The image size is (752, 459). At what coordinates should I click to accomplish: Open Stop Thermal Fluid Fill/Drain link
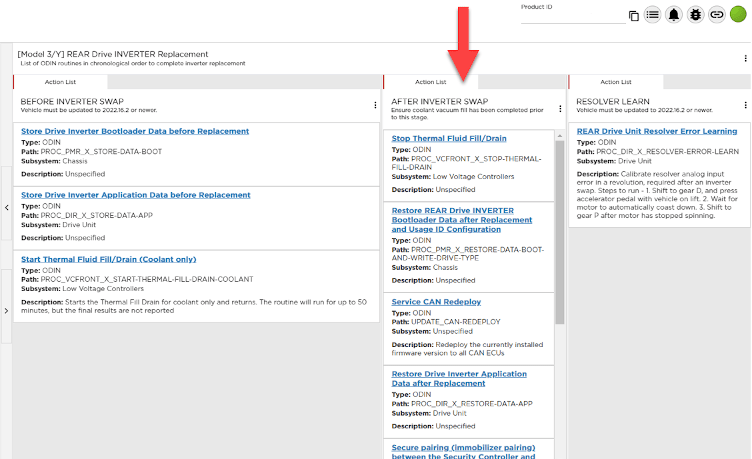[x=450, y=139]
